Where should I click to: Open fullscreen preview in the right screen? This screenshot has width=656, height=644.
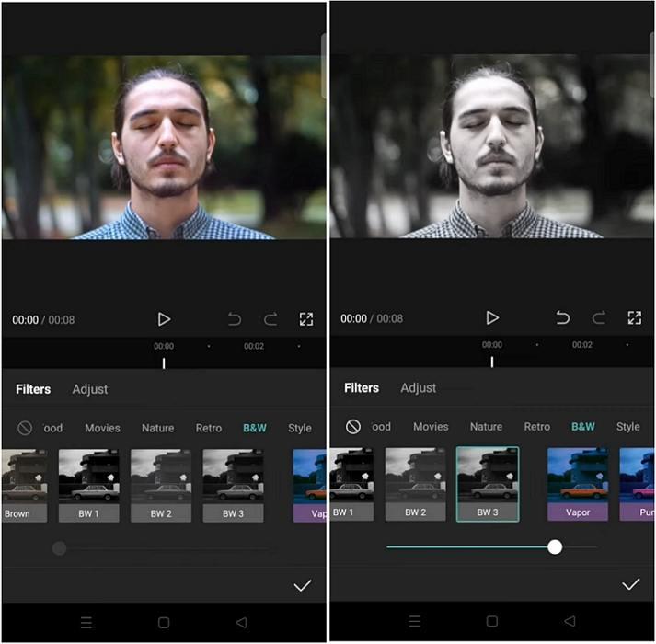635,318
